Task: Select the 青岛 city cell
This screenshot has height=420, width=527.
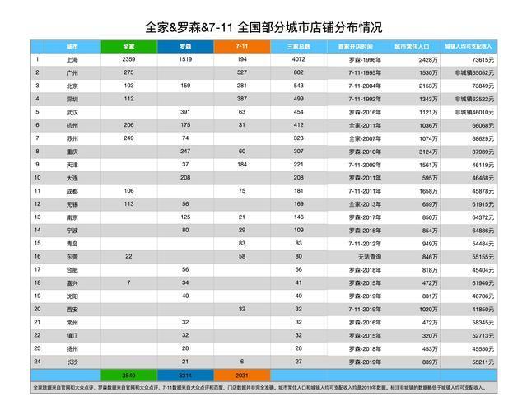Action: (72, 244)
